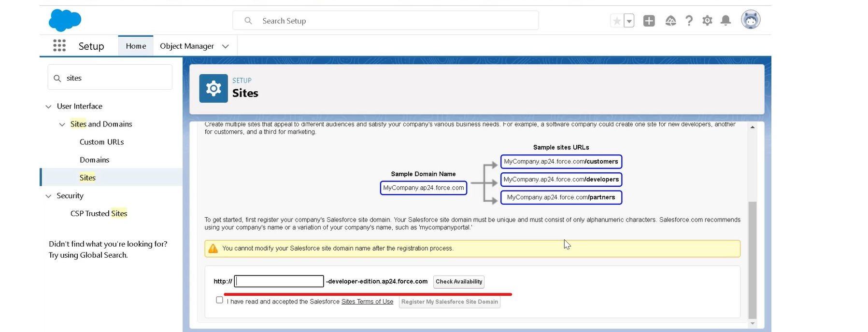Click the scrollbar down arrow

[753, 323]
